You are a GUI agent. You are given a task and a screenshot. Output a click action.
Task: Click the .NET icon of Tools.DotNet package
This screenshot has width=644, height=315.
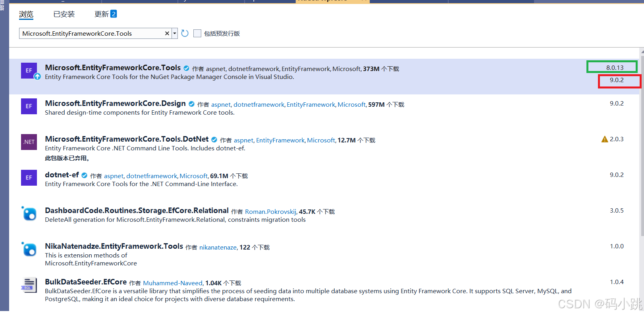(x=29, y=142)
